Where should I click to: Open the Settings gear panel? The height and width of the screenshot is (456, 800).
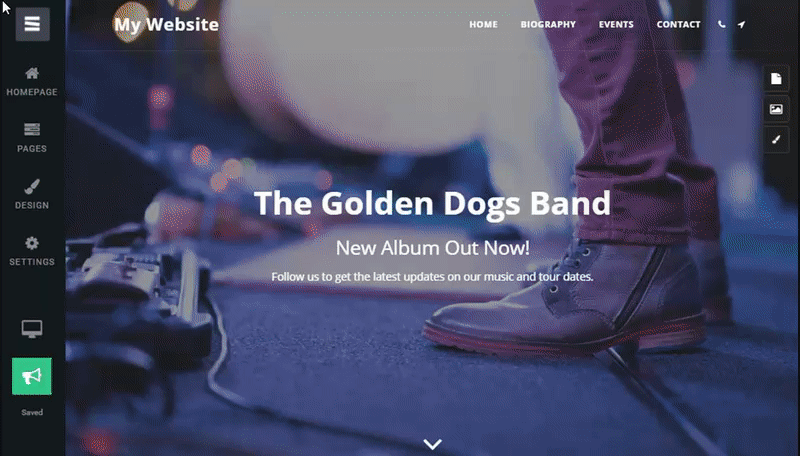(x=32, y=251)
